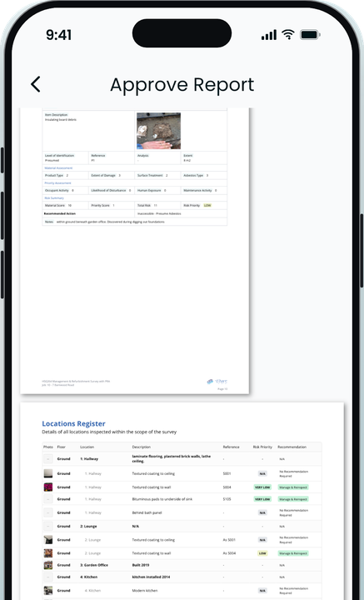Image resolution: width=364 pixels, height=600 pixels.
Task: Click the 'Material Assessment' section label
Action: tap(58, 168)
